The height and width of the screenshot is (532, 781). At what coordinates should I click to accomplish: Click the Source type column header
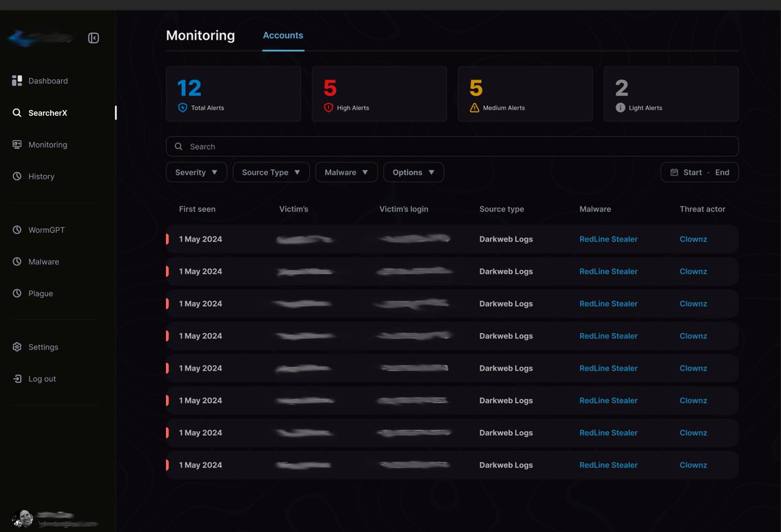pyautogui.click(x=502, y=209)
